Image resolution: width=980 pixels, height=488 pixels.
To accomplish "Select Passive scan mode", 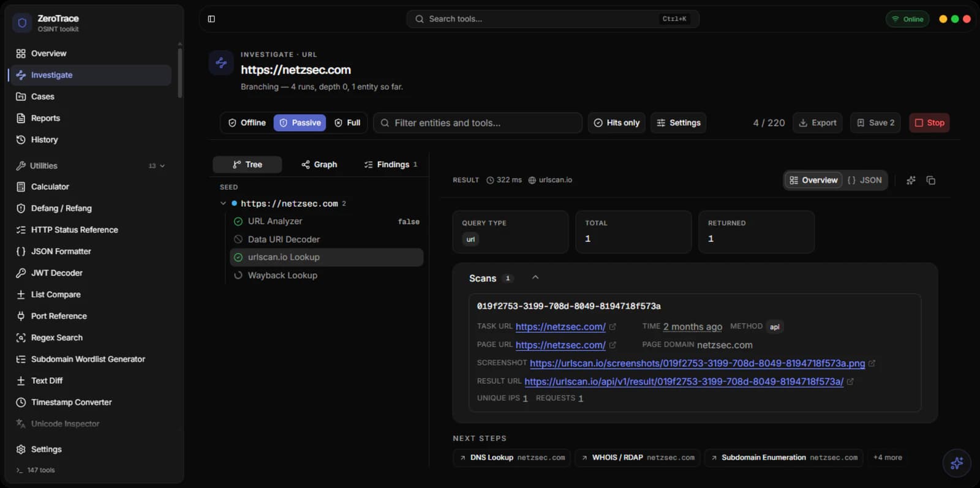I will (x=300, y=122).
